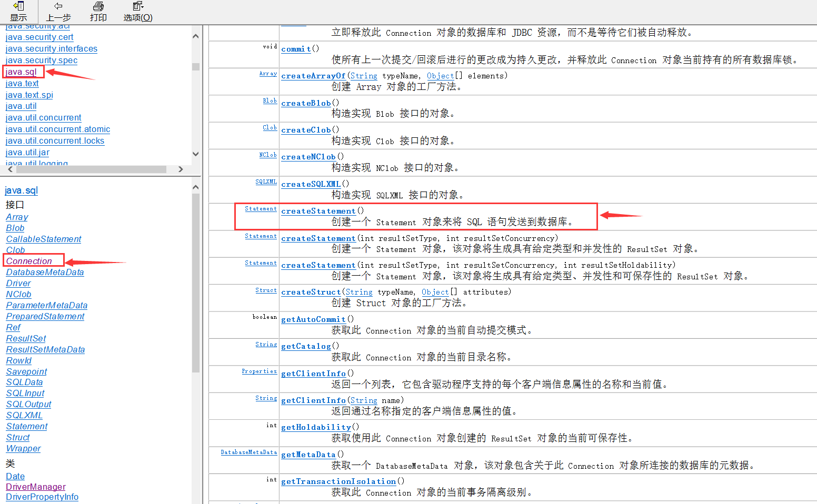The width and height of the screenshot is (817, 504).
Task: Open java.util package link
Action: click(x=21, y=106)
